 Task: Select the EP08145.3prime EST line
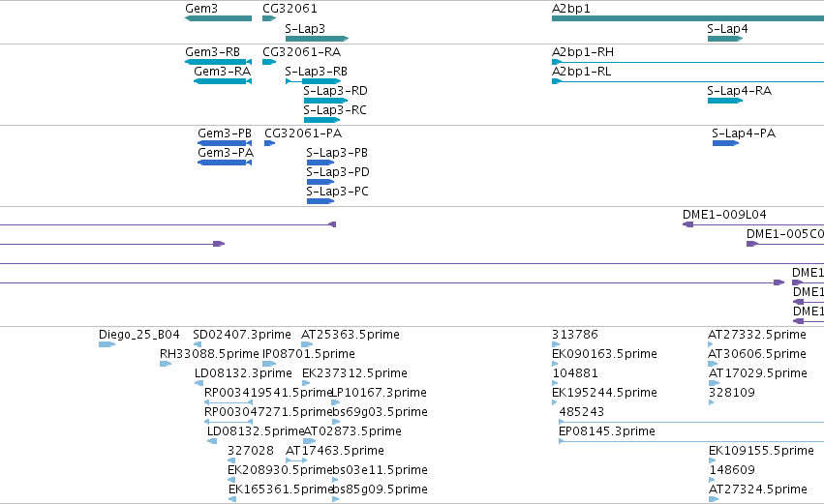[691, 441]
